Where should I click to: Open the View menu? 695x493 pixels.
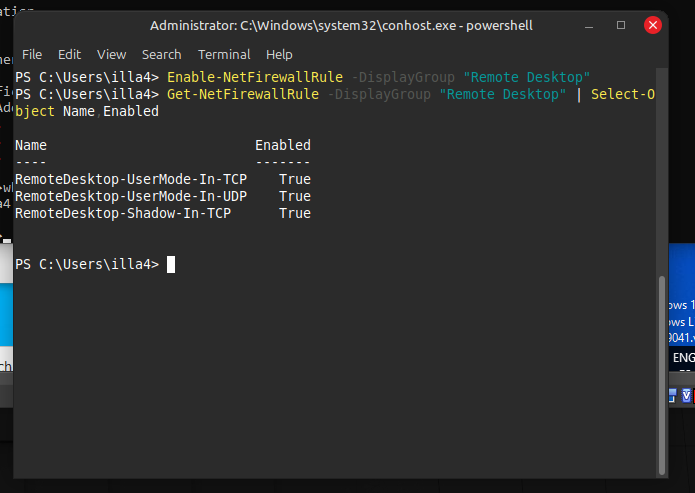111,54
